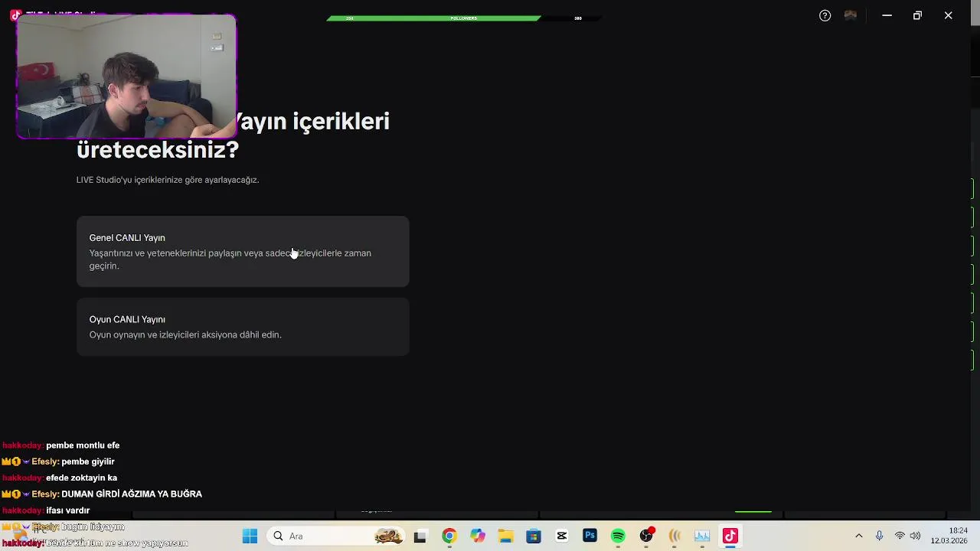
Task: Open Microsoft Store from the taskbar
Action: point(534,536)
